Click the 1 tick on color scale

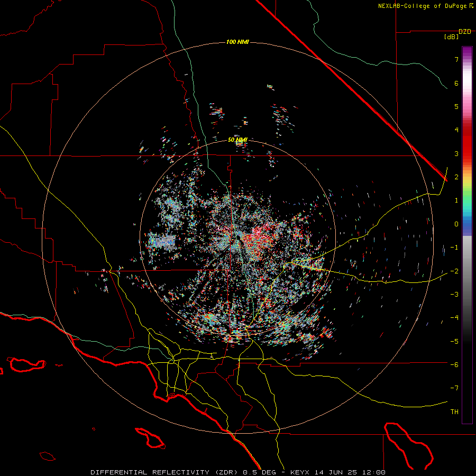(x=456, y=200)
